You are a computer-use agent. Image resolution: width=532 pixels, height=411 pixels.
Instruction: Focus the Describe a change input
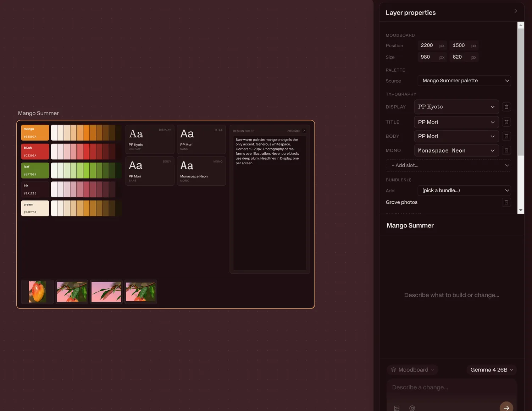451,388
